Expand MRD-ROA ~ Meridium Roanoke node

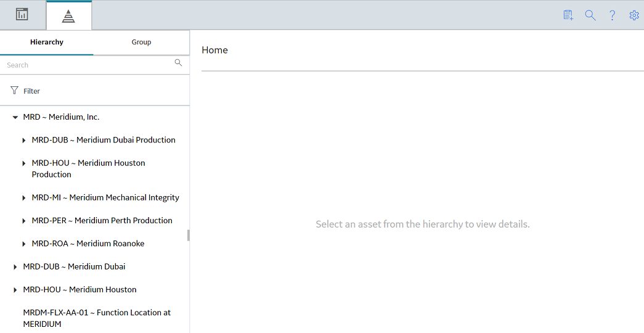click(x=24, y=244)
